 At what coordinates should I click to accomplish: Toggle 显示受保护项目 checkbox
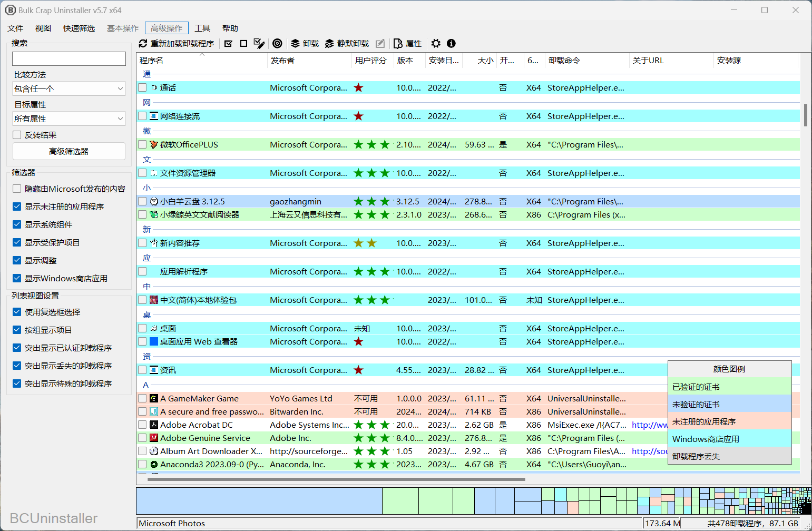(x=17, y=242)
